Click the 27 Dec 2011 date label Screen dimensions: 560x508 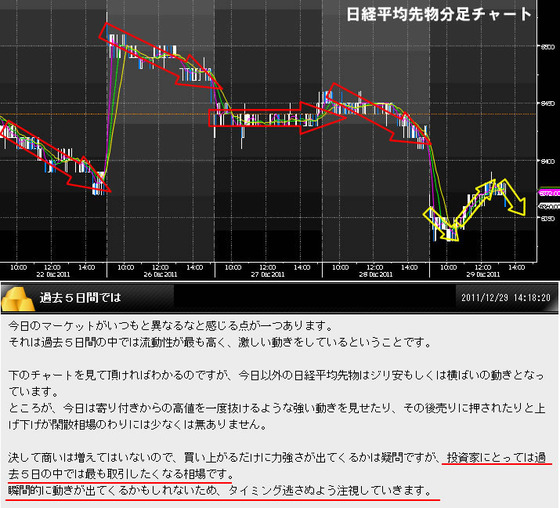pos(268,274)
